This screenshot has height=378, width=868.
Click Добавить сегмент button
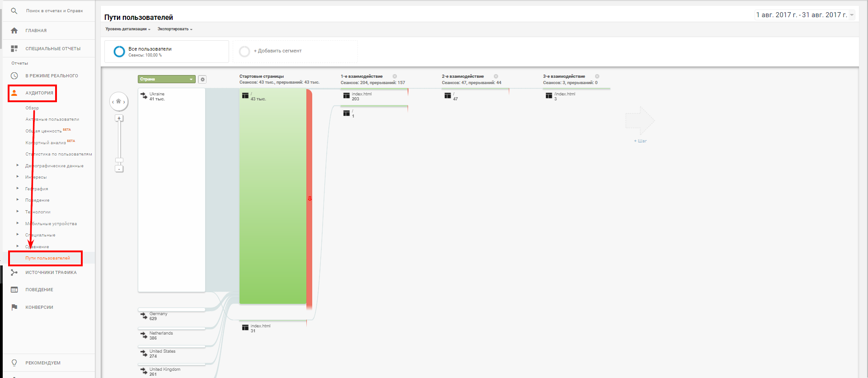pyautogui.click(x=277, y=51)
